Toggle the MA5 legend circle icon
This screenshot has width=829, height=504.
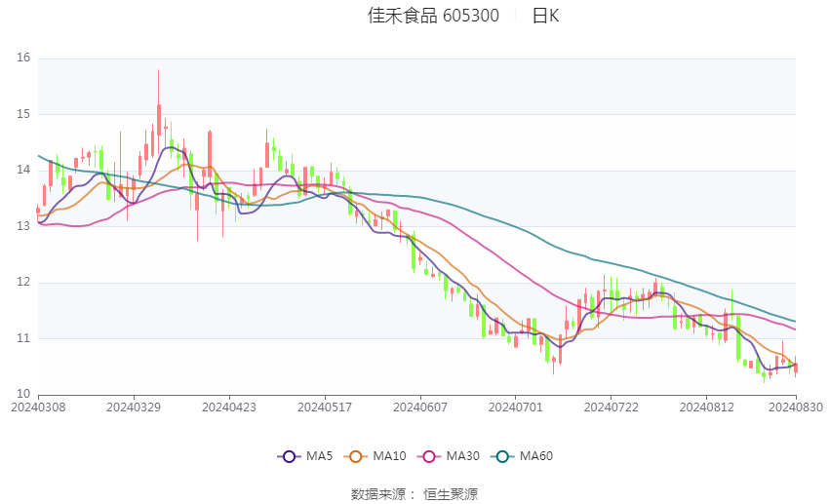(x=289, y=456)
